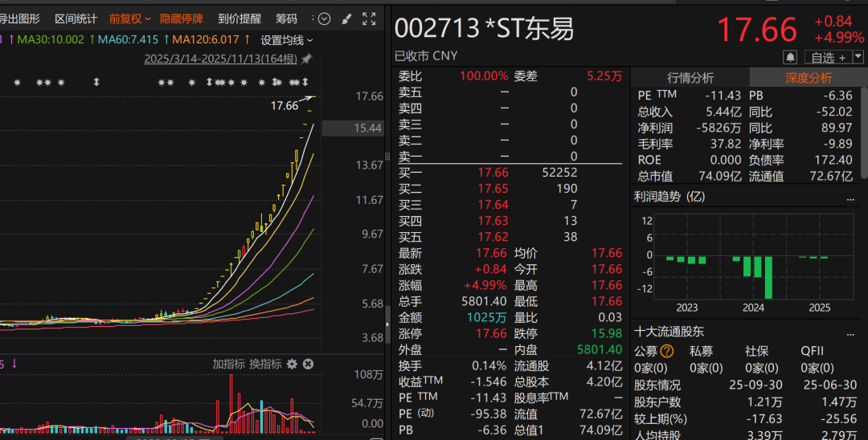868x440 pixels.
Task: Open 区间统计 interval statistics
Action: point(76,18)
